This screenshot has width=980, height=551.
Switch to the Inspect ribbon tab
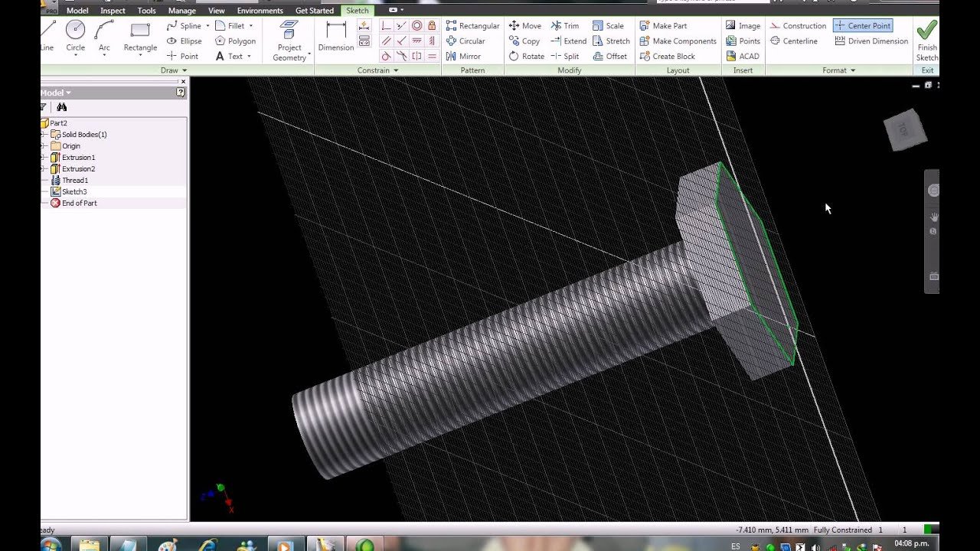113,11
